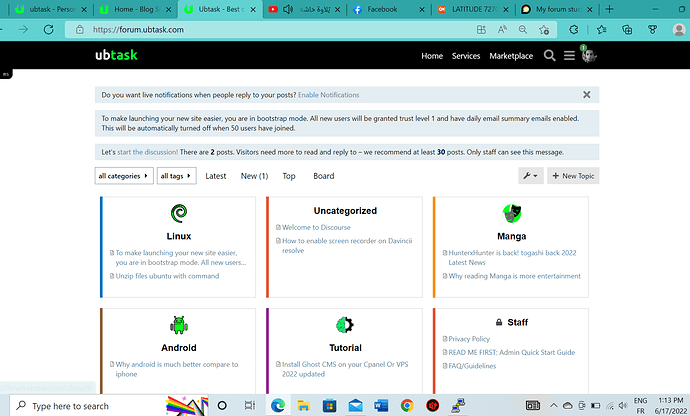Add page to favorites star icon
The height and width of the screenshot is (416, 690).
pos(544,29)
